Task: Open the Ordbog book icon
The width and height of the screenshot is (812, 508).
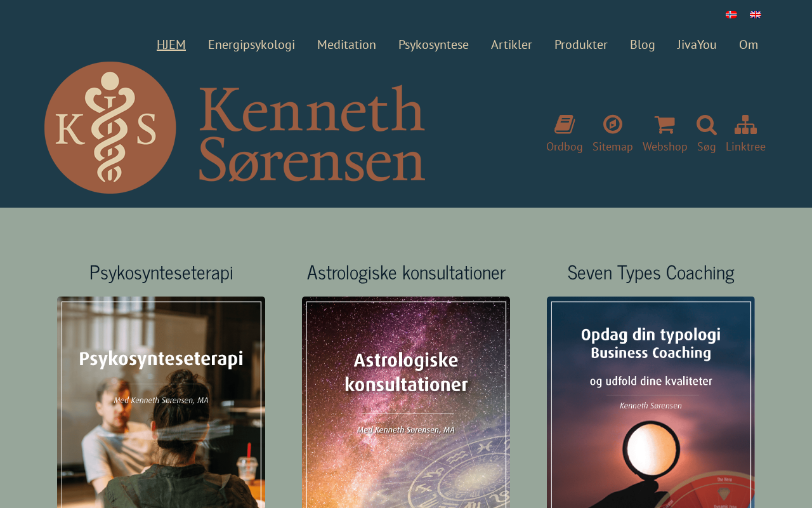Action: pyautogui.click(x=565, y=124)
